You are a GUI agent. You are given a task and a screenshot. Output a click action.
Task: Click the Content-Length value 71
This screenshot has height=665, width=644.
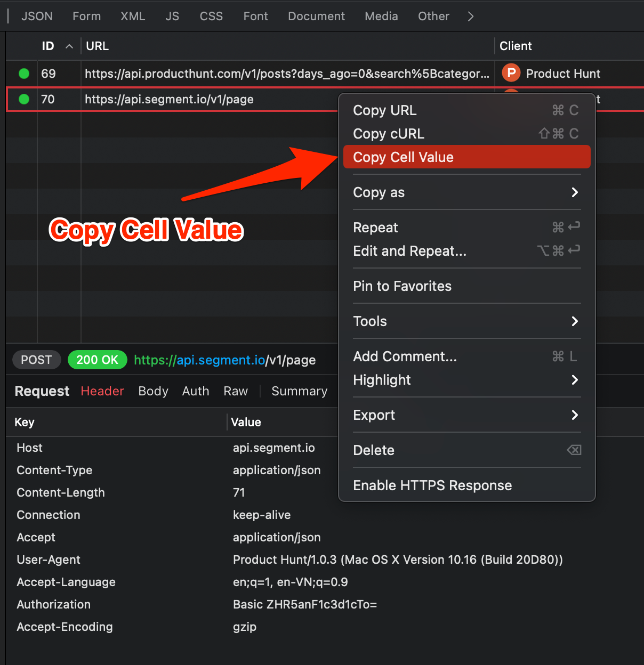point(239,493)
